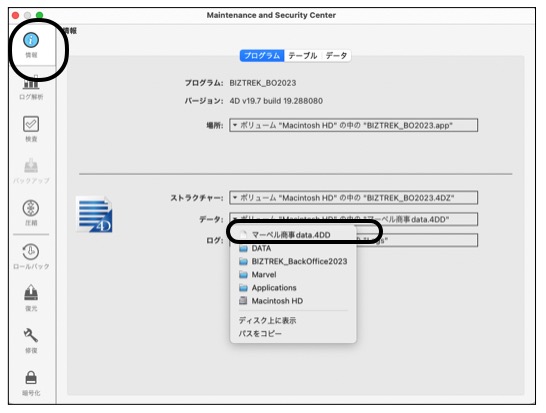The width and height of the screenshot is (546, 413).
Task: Switch to the データ tab
Action: [336, 56]
